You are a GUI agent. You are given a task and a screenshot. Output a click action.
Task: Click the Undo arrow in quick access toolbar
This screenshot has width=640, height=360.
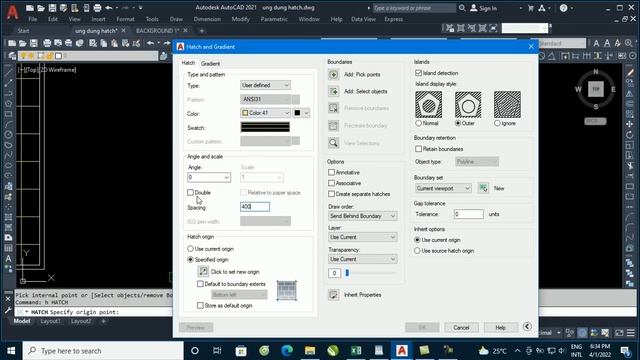click(x=109, y=8)
